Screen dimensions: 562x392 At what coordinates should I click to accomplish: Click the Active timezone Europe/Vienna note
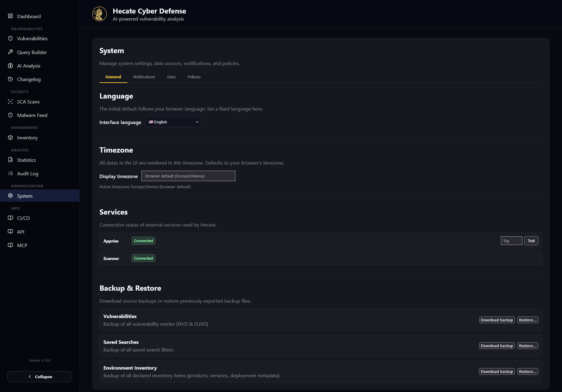(x=145, y=187)
